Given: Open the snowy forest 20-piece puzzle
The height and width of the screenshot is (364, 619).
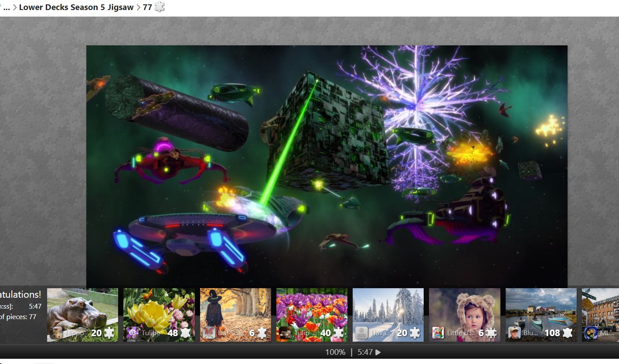Looking at the screenshot, I should pos(388,315).
